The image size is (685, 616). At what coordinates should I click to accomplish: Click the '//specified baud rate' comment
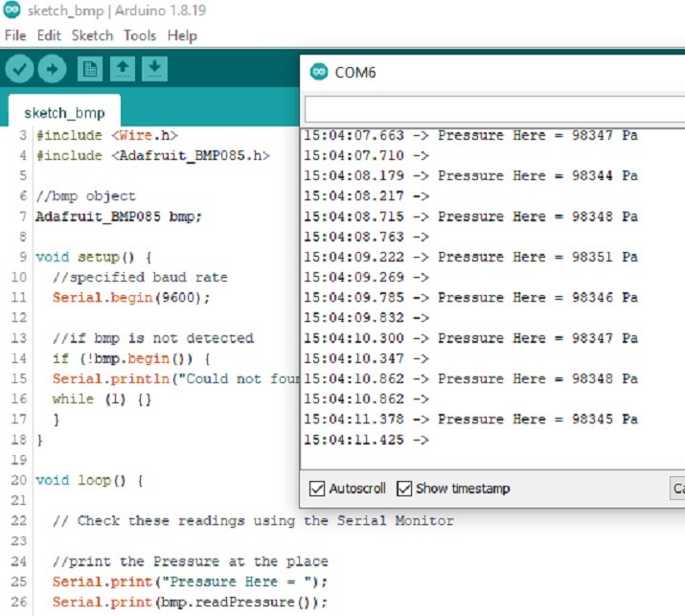tap(140, 277)
